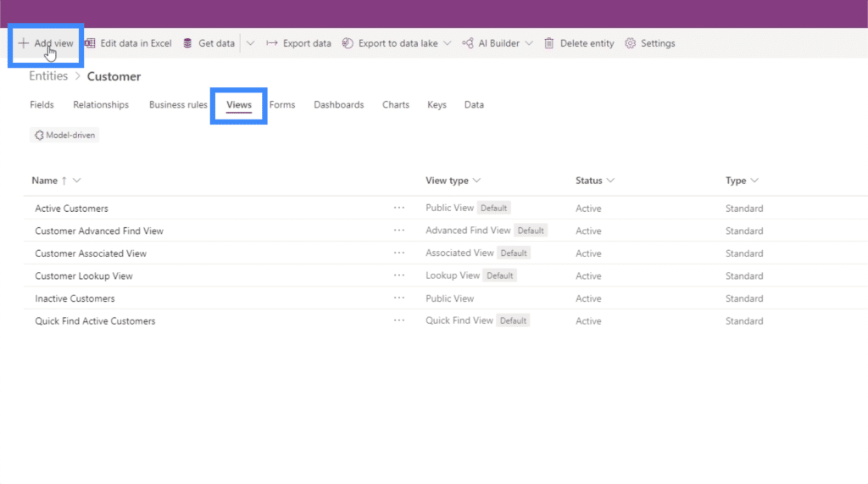This screenshot has height=484, width=868.
Task: Switch to the Forms tab
Action: click(282, 104)
